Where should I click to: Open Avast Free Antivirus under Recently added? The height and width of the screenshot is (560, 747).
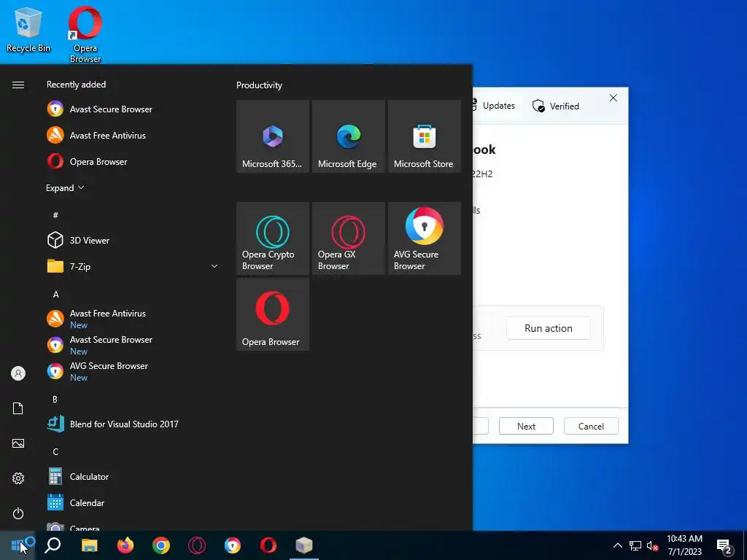click(x=133, y=135)
